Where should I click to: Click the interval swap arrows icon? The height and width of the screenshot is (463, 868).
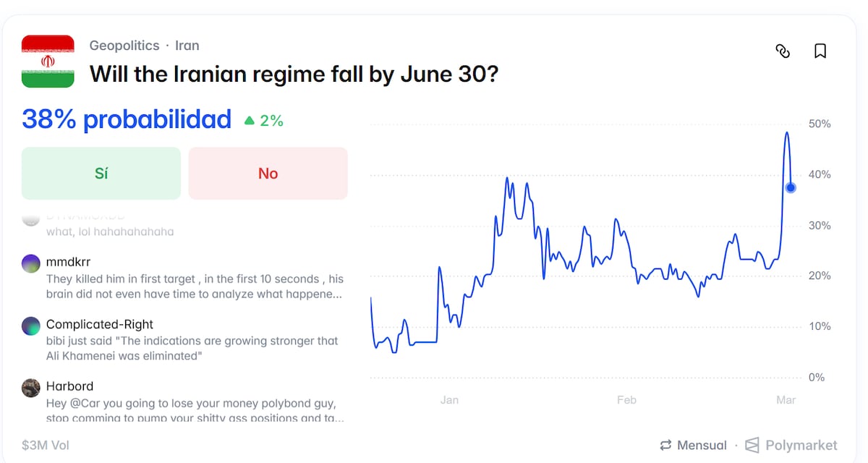click(665, 445)
